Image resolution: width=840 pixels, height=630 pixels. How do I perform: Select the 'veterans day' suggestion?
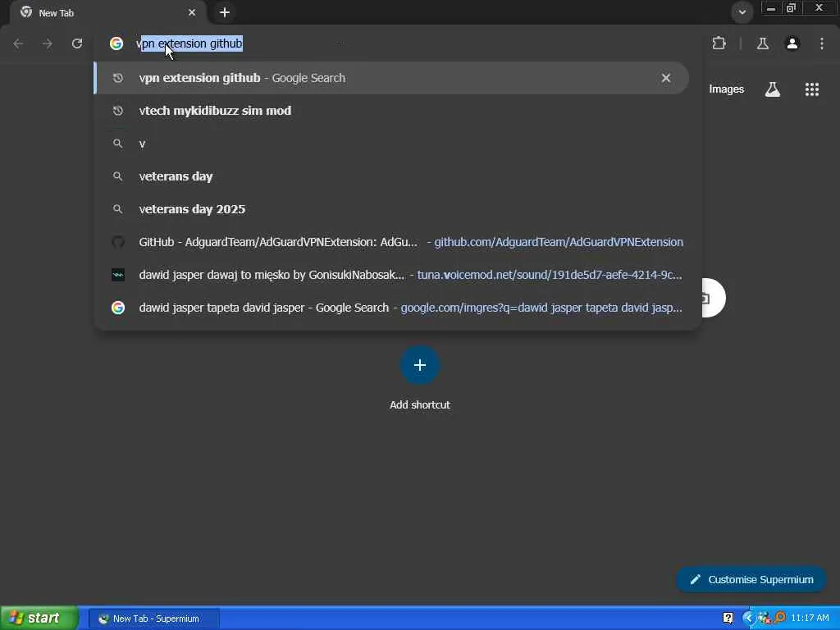click(x=391, y=176)
